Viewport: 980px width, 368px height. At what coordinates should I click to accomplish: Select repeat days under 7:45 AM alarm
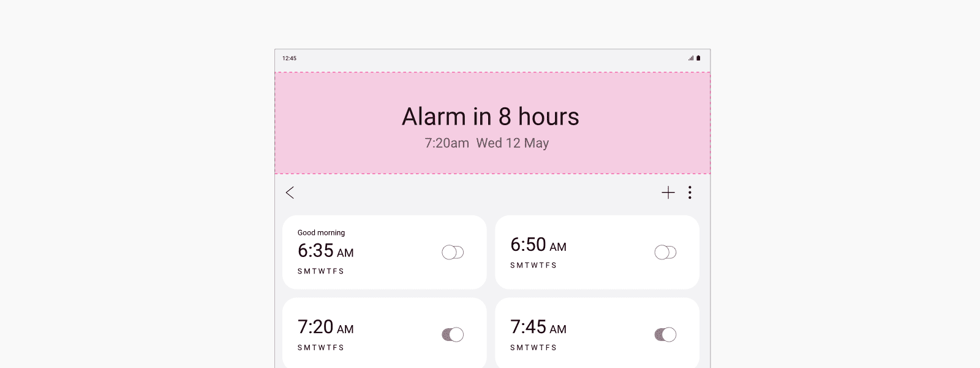tap(533, 348)
